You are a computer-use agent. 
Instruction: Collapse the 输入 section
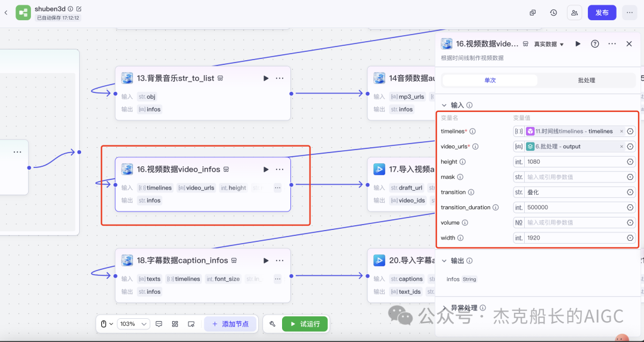point(444,105)
